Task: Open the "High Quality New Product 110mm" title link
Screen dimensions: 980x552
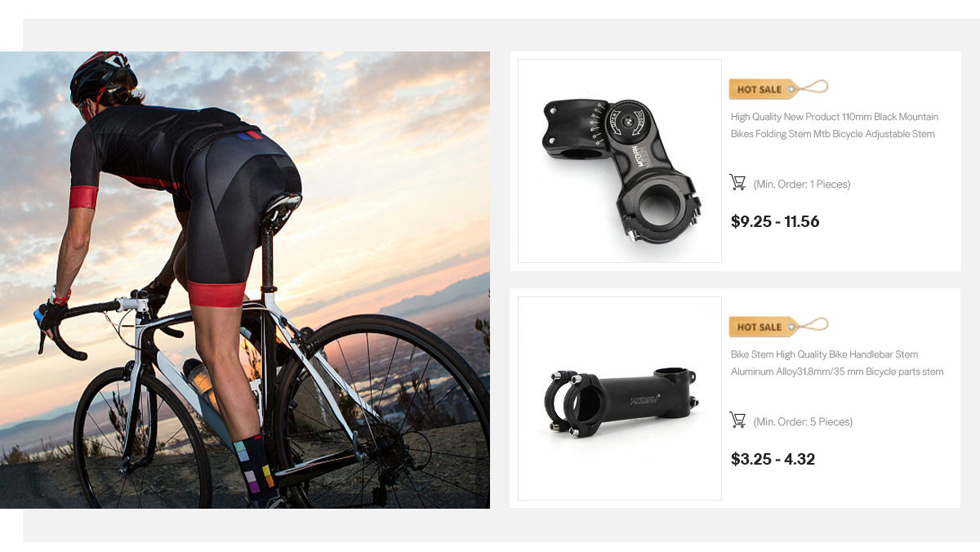Action: pyautogui.click(x=833, y=125)
